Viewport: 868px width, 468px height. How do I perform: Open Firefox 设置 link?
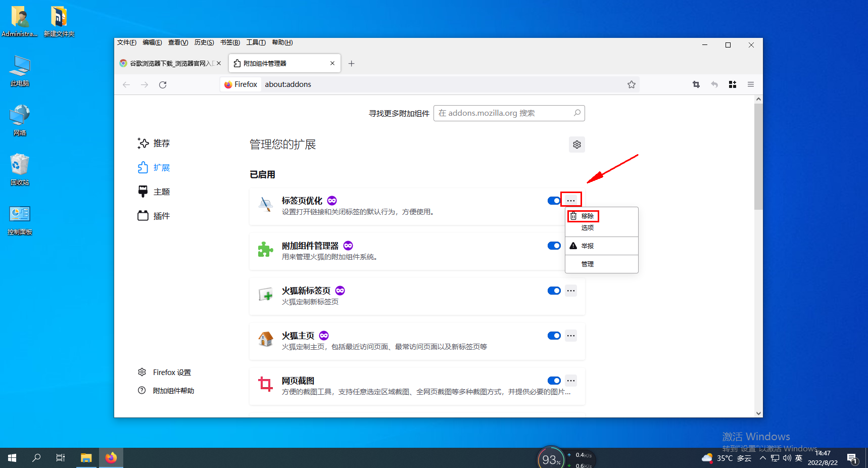point(165,372)
